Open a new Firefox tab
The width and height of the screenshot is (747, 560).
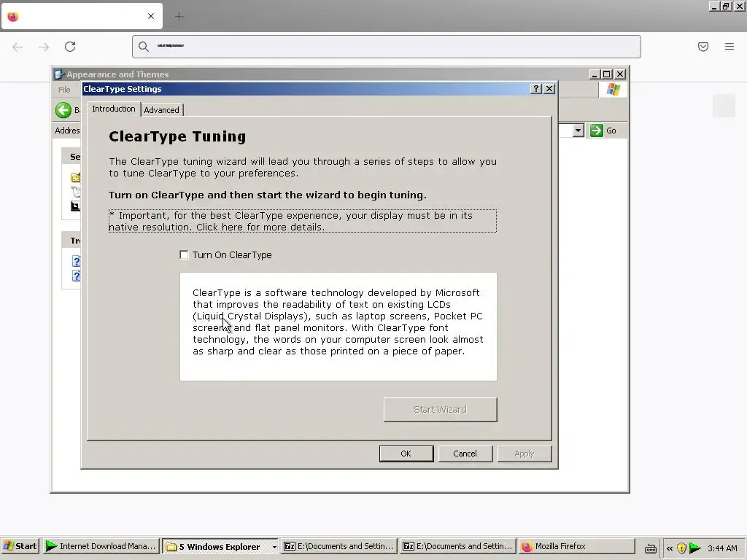tap(179, 17)
